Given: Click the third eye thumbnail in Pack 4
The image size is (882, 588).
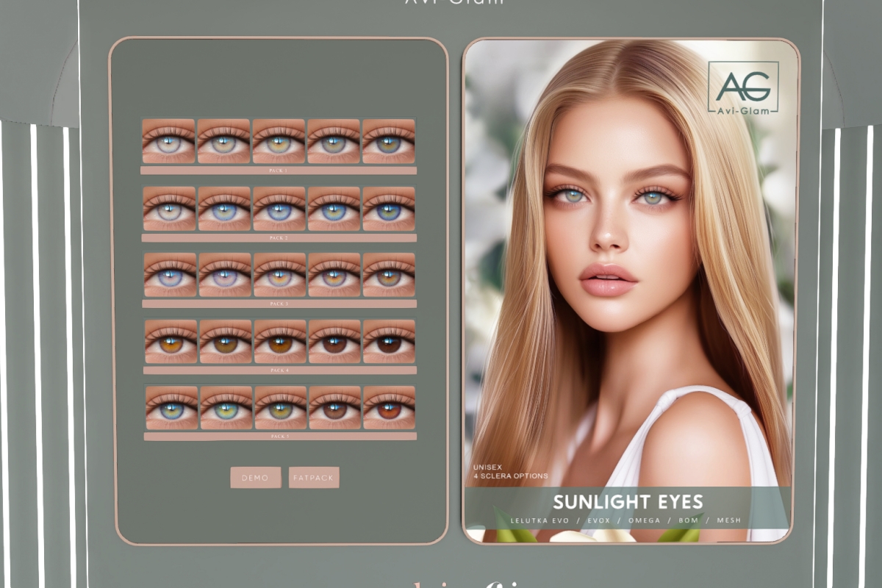Looking at the screenshot, I should 280,341.
